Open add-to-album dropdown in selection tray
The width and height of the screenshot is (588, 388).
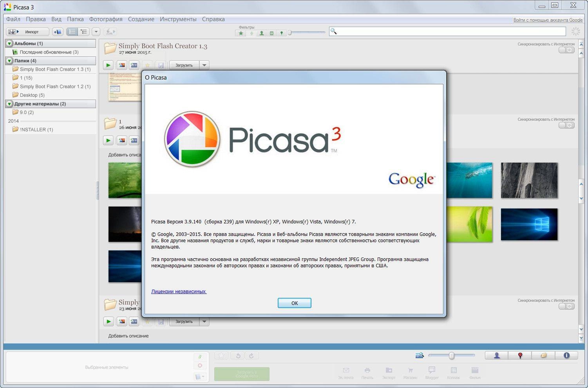[x=200, y=377]
